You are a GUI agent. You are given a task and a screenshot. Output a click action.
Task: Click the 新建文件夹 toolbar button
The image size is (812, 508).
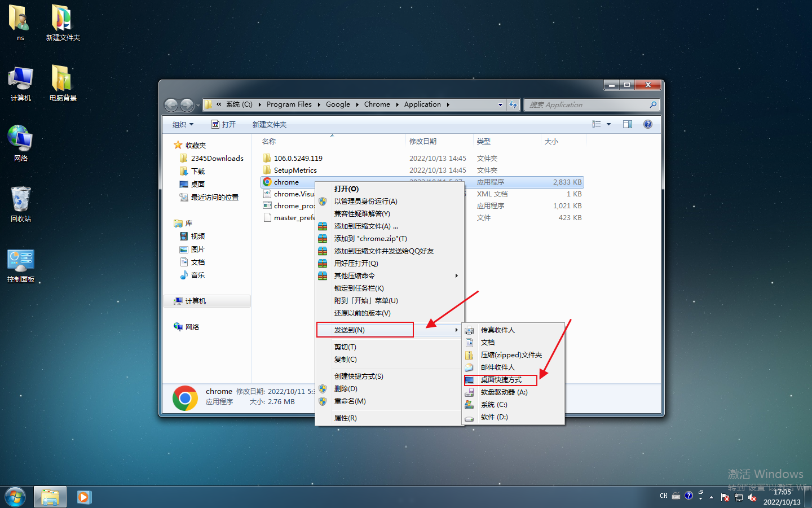[x=269, y=124]
